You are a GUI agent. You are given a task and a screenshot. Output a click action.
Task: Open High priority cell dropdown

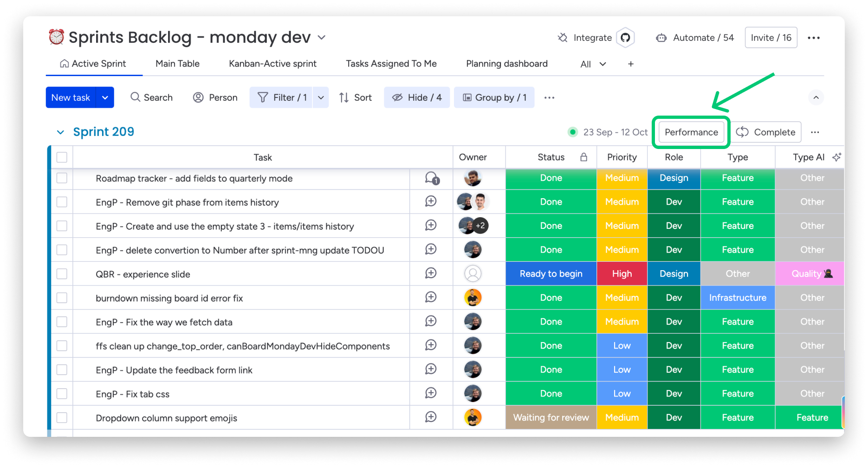pyautogui.click(x=622, y=274)
